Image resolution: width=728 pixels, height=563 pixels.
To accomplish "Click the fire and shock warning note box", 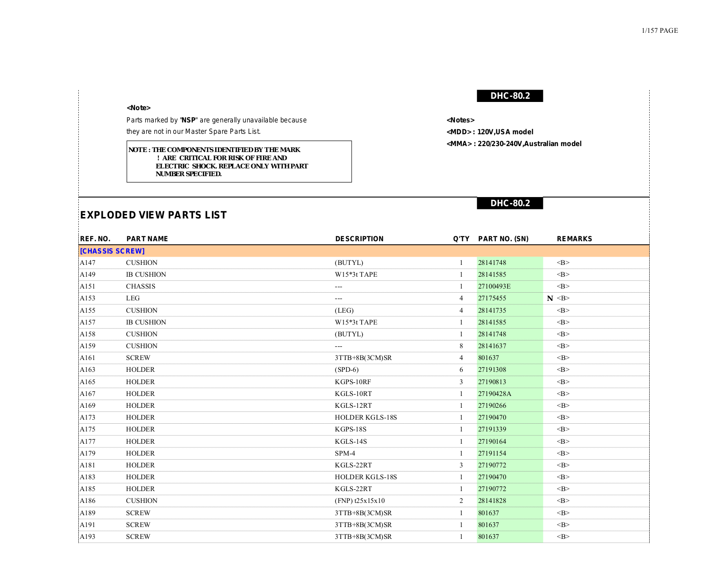I will pos(239,162).
